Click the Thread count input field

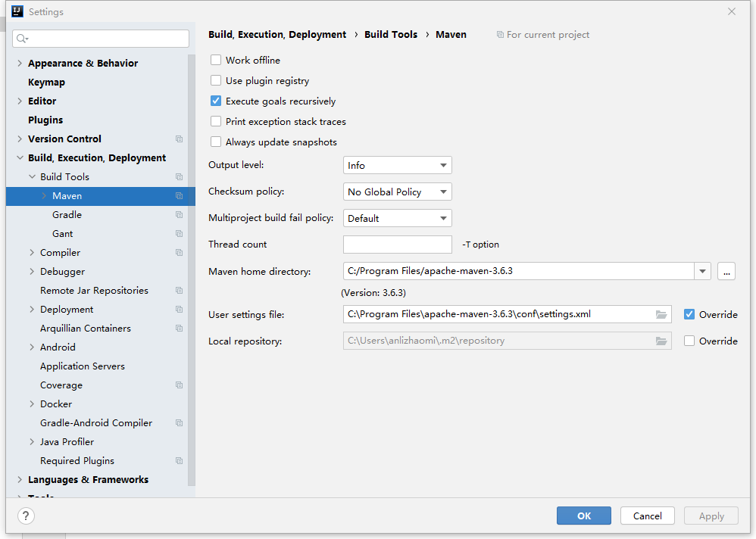click(x=397, y=245)
